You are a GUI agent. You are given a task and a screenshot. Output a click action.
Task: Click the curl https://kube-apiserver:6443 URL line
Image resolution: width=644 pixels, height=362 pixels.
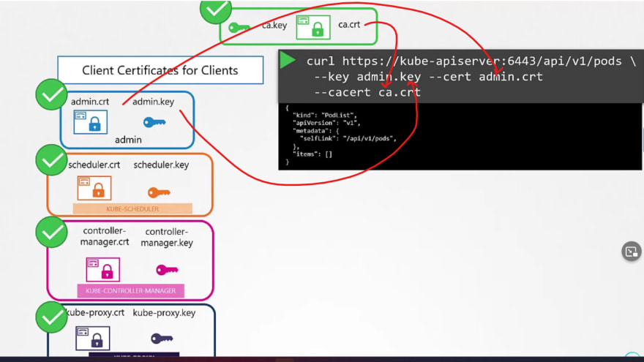pos(471,61)
